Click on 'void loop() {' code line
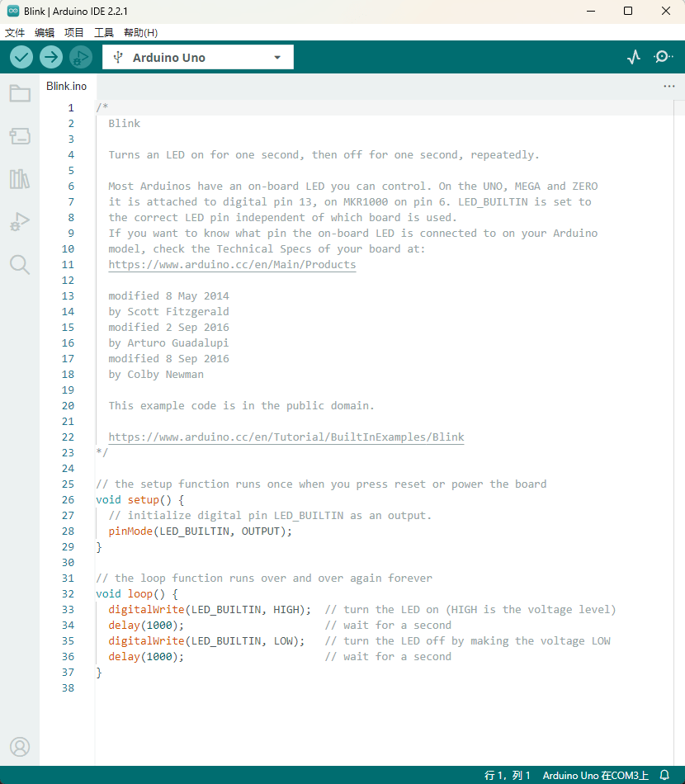 point(137,594)
